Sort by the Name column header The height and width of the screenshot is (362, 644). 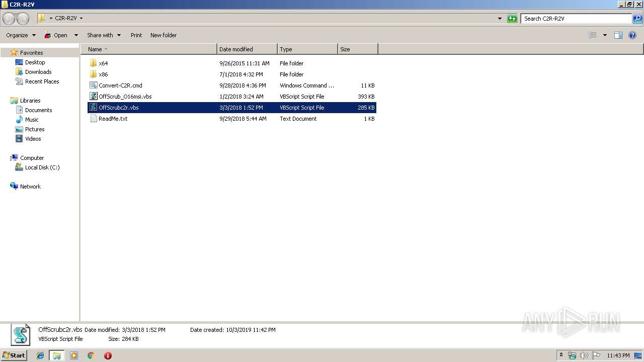pyautogui.click(x=149, y=49)
